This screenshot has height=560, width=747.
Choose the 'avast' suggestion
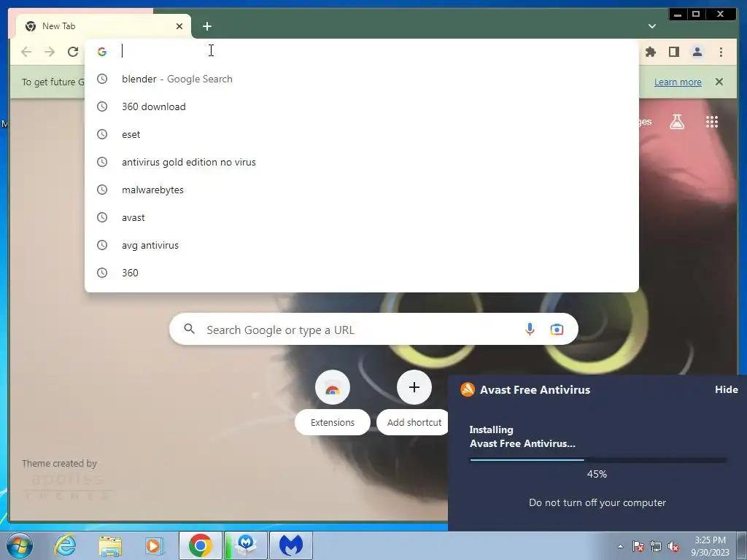tap(362, 217)
